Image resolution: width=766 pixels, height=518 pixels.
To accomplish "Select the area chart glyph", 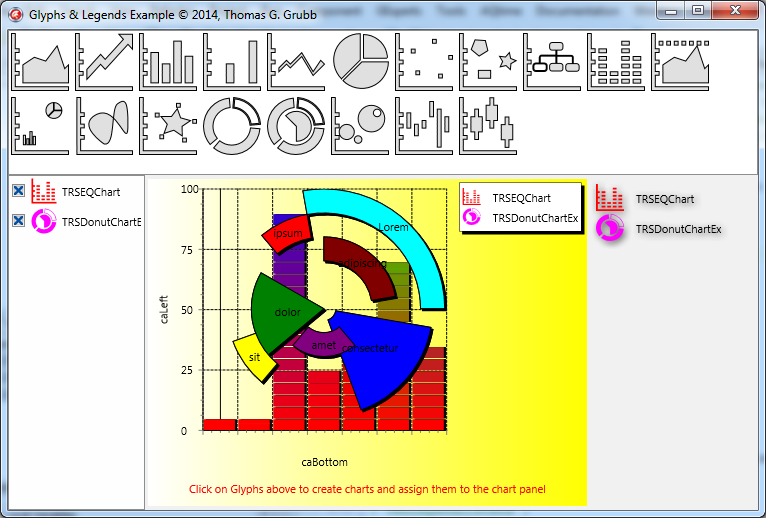I will coord(41,61).
